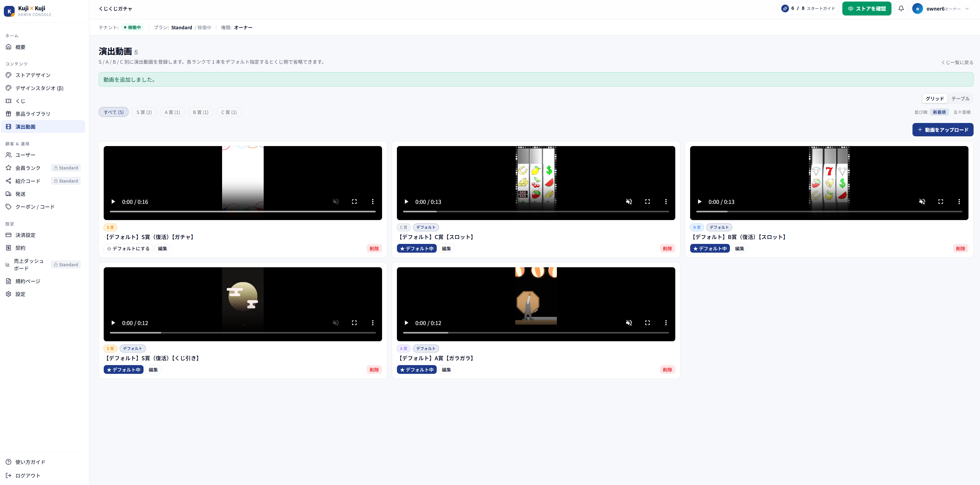
Task: Enter fullscreen on B賞 スロット video
Action: point(941,202)
